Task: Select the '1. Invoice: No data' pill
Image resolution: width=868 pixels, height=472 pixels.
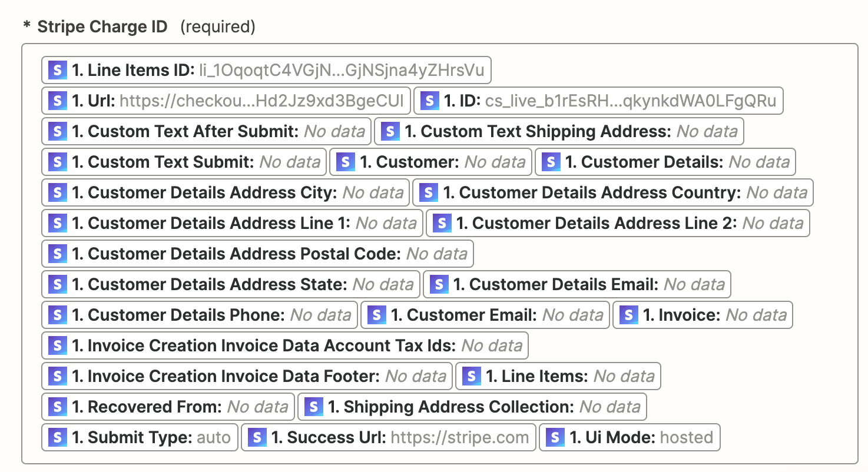Action: click(x=703, y=315)
